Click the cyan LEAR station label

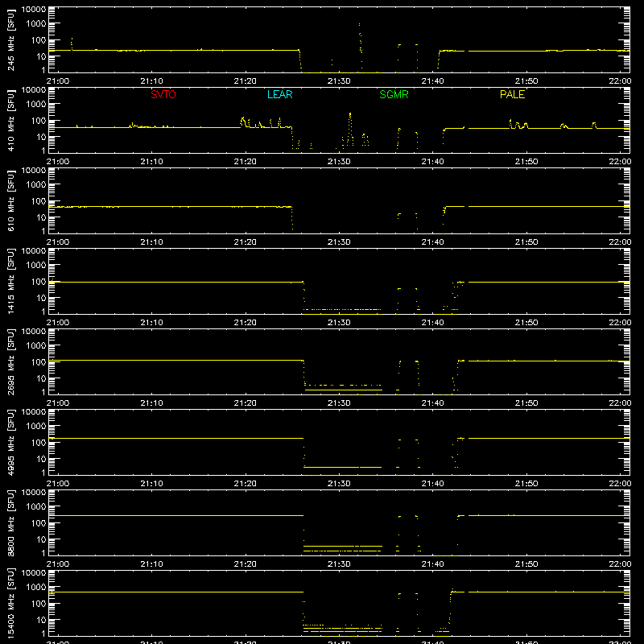tap(279, 94)
